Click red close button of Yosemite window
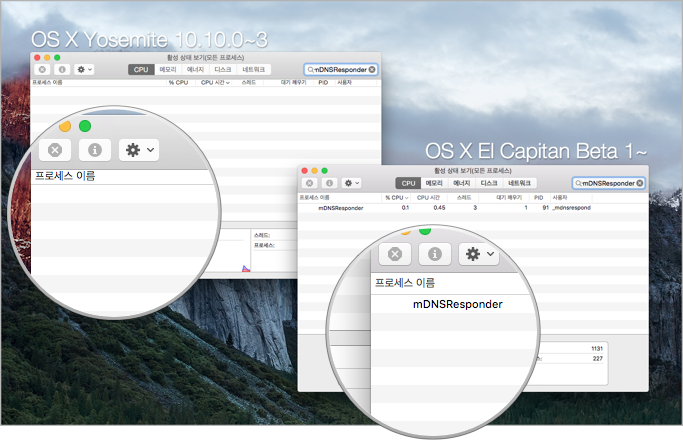 [x=37, y=58]
